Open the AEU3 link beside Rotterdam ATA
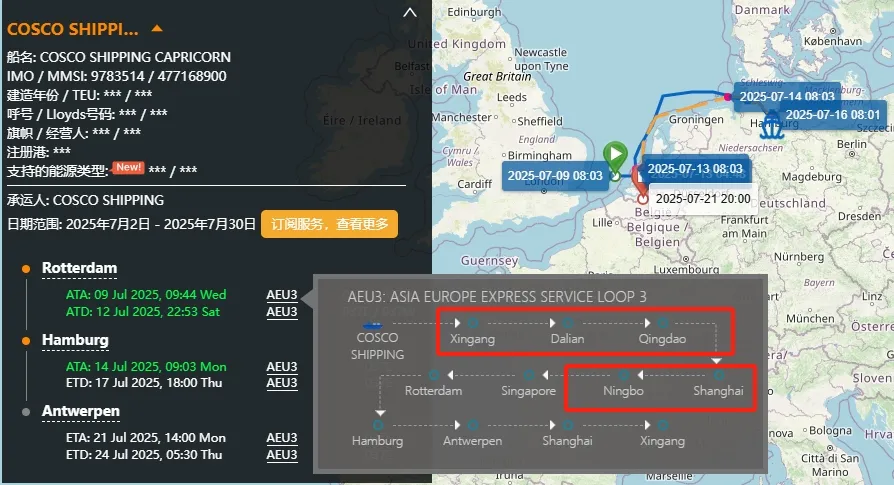The image size is (894, 485). pyautogui.click(x=282, y=295)
